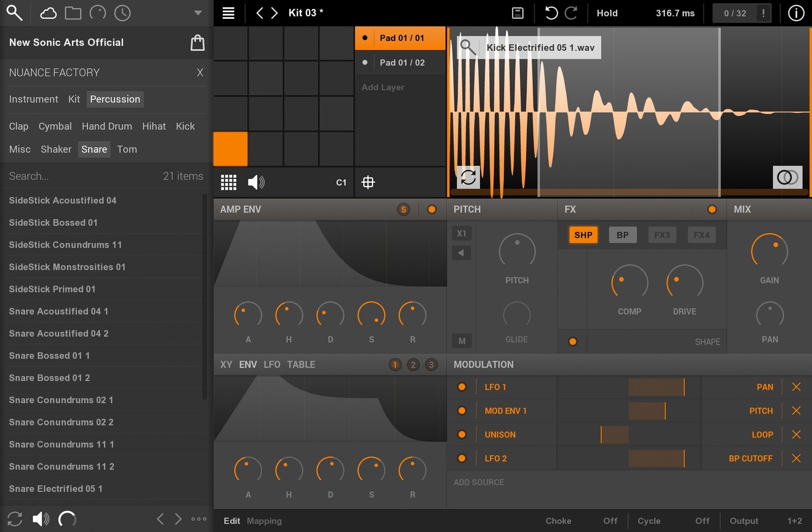Toggle the pitch M button
The height and width of the screenshot is (532, 812).
pos(462,341)
